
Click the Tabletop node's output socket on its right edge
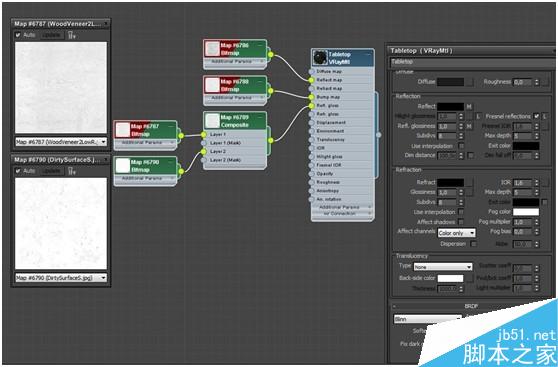click(x=378, y=135)
